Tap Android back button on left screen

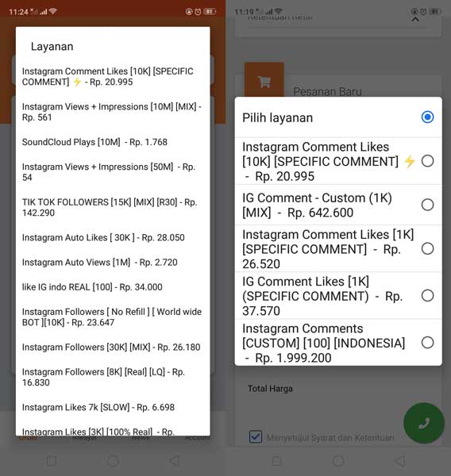tap(175, 461)
